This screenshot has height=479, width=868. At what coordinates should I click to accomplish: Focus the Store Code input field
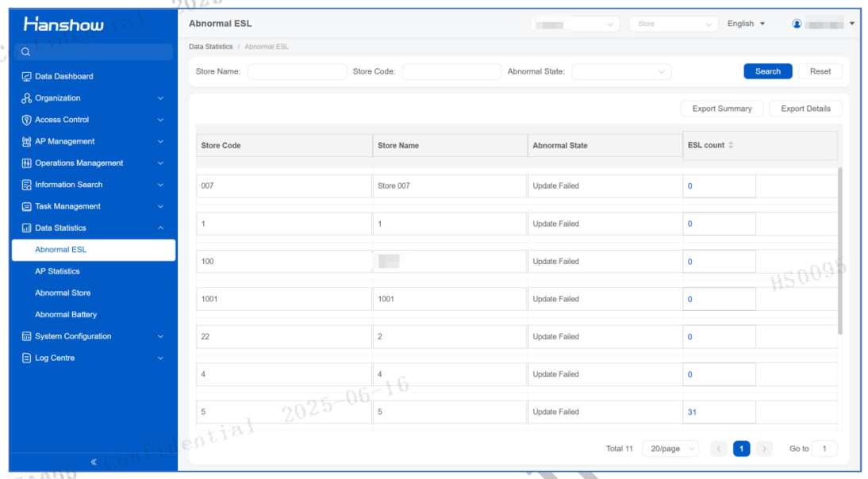(x=451, y=71)
